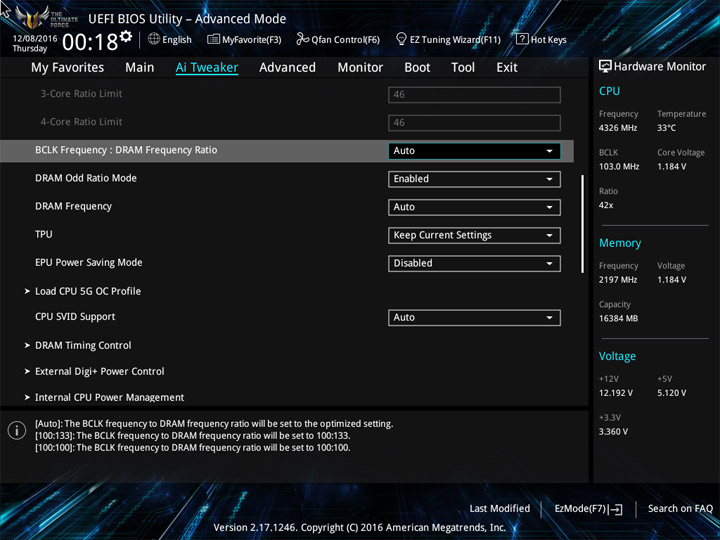Click the 4-Core Ratio Limit field
Screen dimensions: 720x540
[474, 123]
